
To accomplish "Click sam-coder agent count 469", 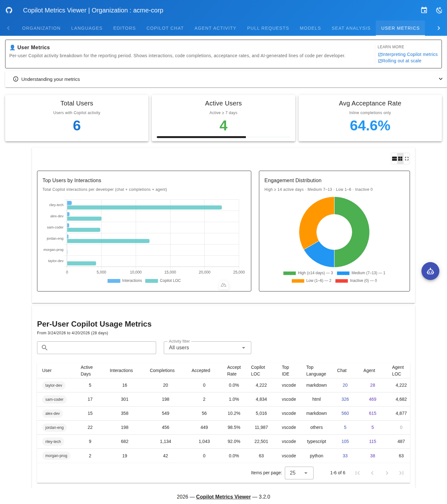I will coord(373,399).
